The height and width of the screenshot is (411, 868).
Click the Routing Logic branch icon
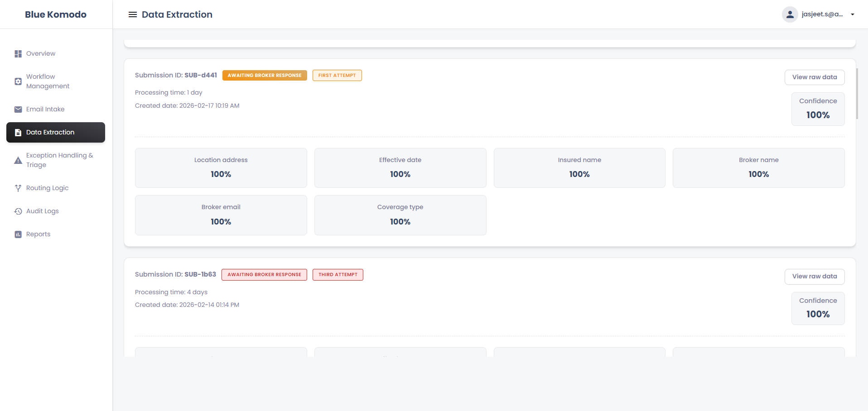click(x=18, y=188)
